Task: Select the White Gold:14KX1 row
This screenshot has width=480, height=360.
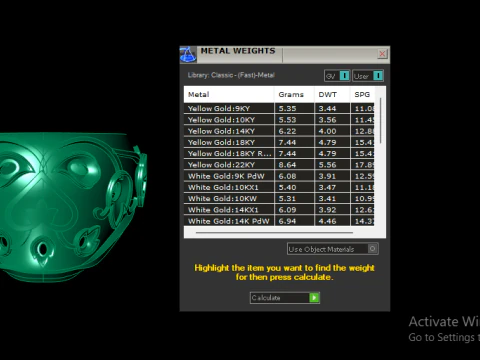Action: (279, 210)
